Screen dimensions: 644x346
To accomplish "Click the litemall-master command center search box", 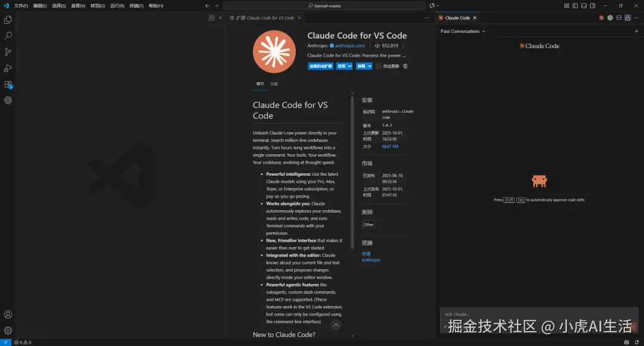I will [324, 6].
